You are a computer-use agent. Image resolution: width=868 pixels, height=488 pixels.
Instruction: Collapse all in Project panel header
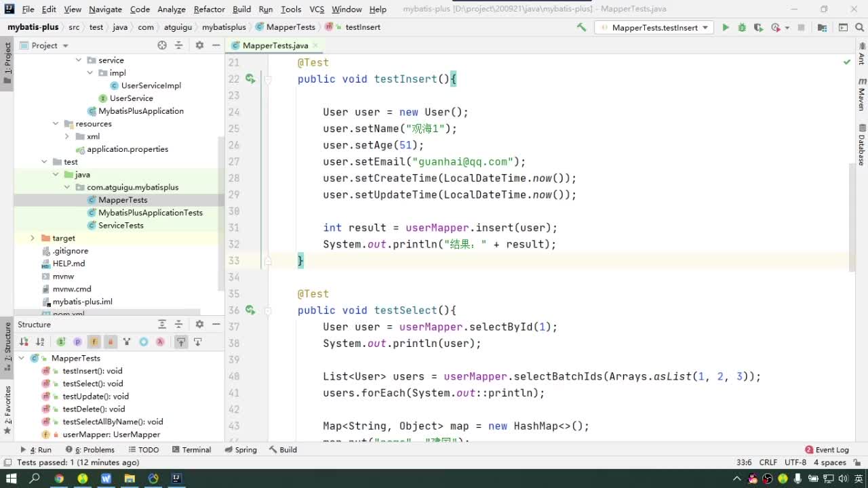(x=179, y=45)
